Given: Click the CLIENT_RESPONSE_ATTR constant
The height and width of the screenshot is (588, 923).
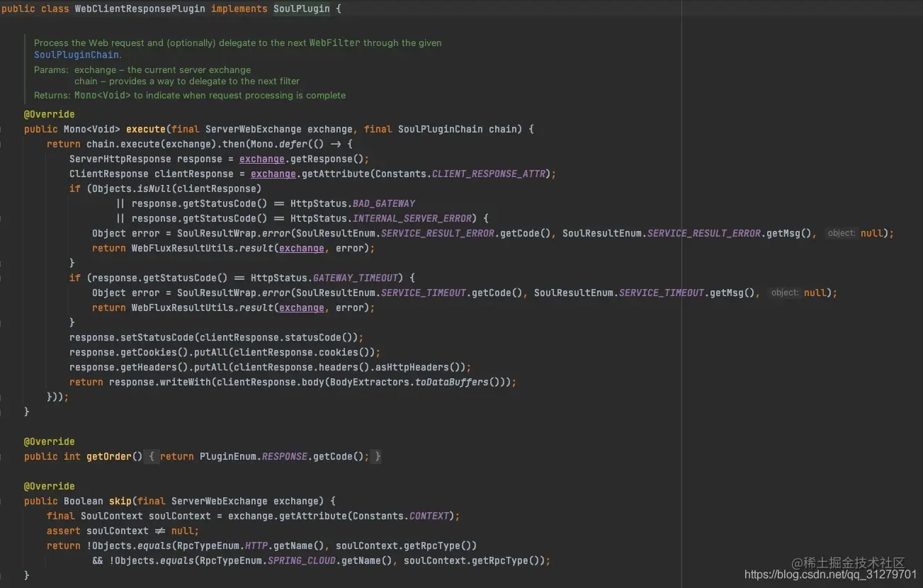Looking at the screenshot, I should [489, 174].
